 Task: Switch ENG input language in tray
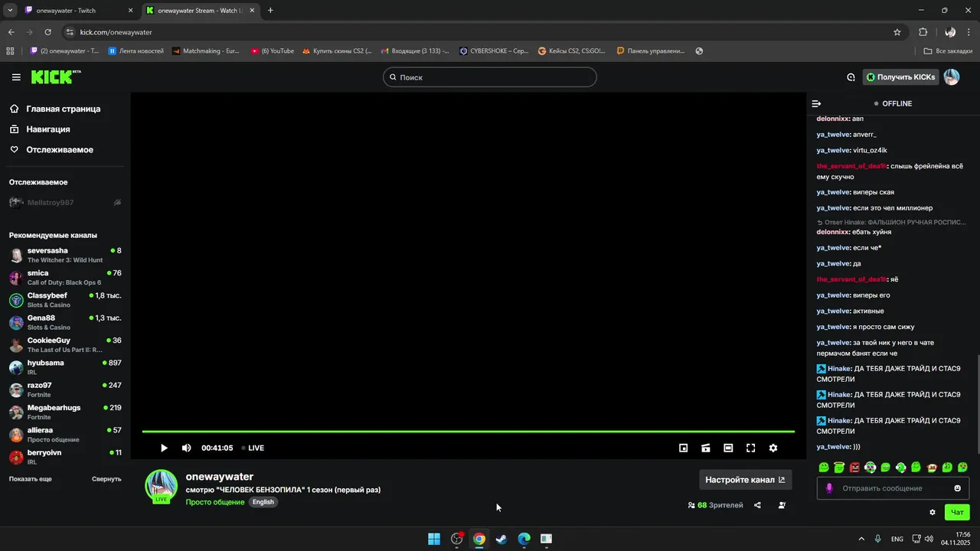click(897, 539)
